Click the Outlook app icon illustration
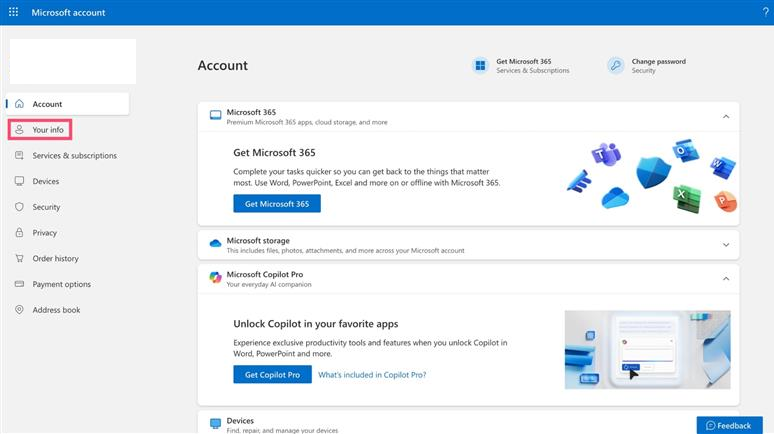The image size is (774, 434). [686, 150]
